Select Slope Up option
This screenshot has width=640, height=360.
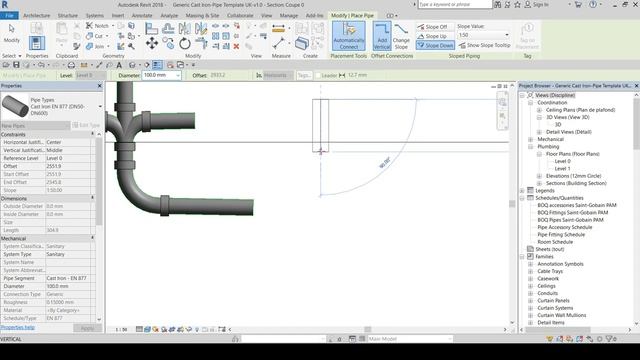pyautogui.click(x=435, y=36)
